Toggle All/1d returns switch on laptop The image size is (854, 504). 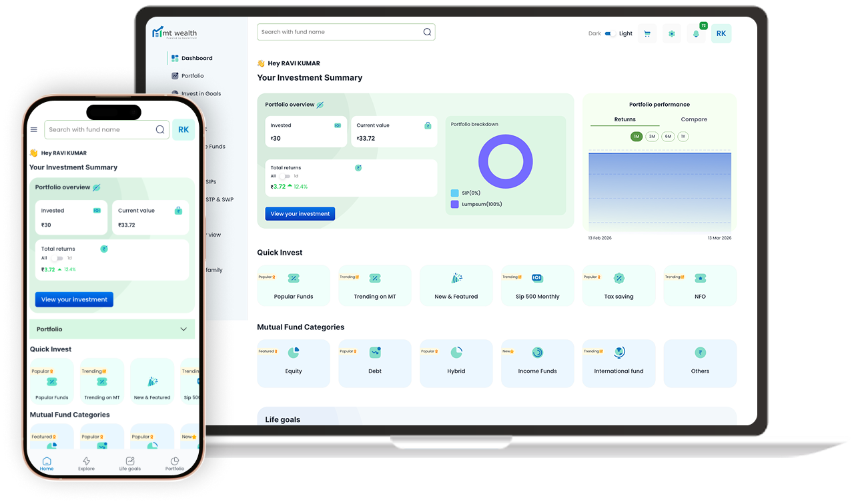[x=284, y=176]
